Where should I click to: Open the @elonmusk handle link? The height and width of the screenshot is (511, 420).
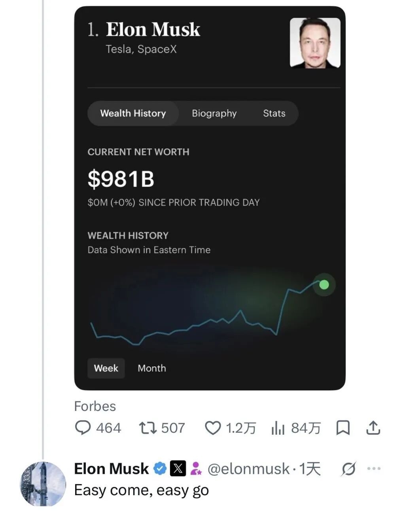(x=248, y=469)
